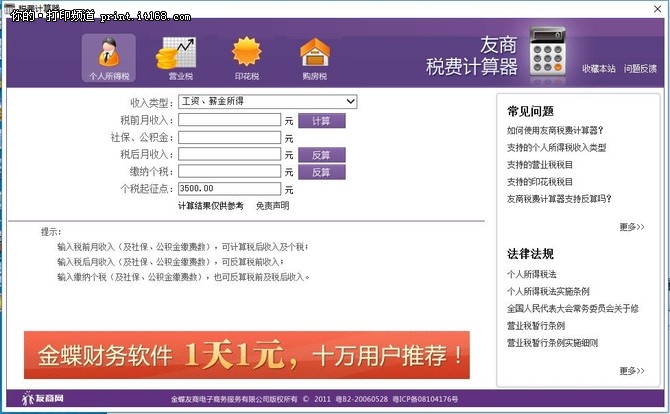
Task: Open 支持的营业税税目 link
Action: pos(540,164)
